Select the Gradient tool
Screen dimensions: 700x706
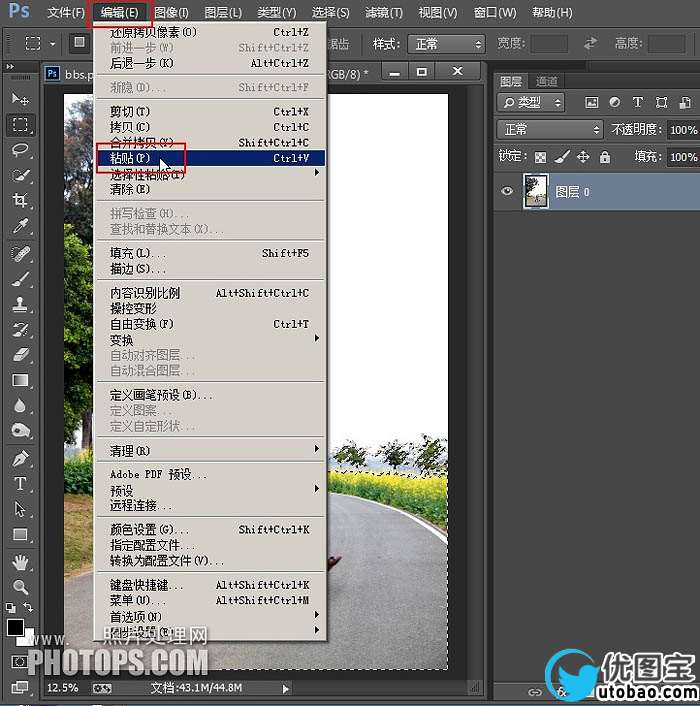point(20,380)
